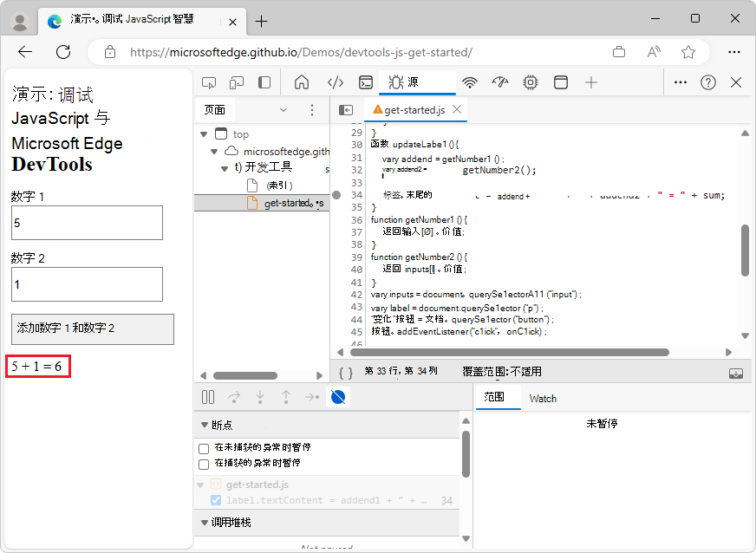Collapse the 断点 breakpoints section
The height and width of the screenshot is (553, 756).
tap(205, 425)
